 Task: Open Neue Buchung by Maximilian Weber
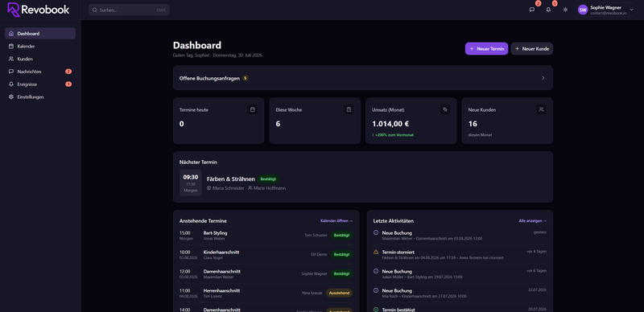coord(460,236)
